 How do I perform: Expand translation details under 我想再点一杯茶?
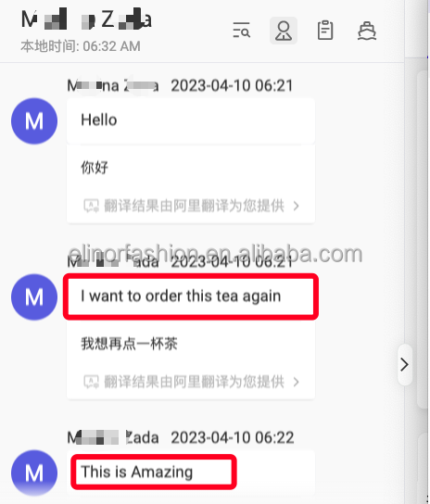coord(297,382)
